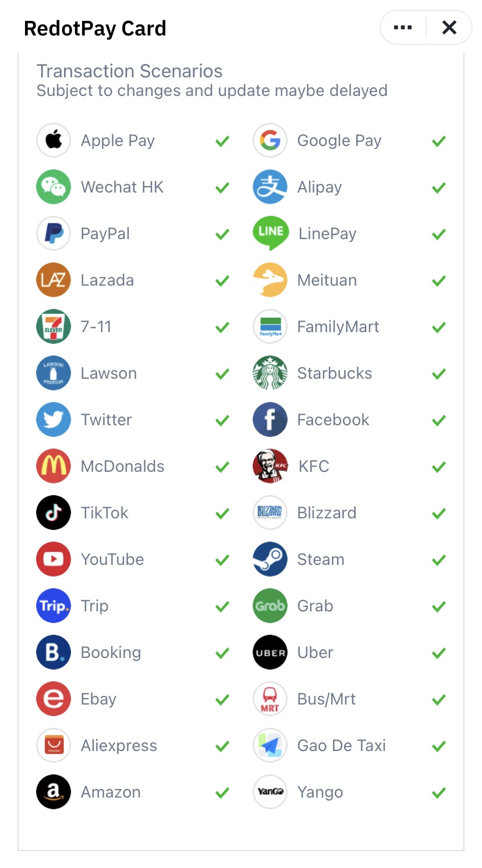Tap the Steam logo icon
The width and height of the screenshot is (482, 868).
[x=270, y=559]
